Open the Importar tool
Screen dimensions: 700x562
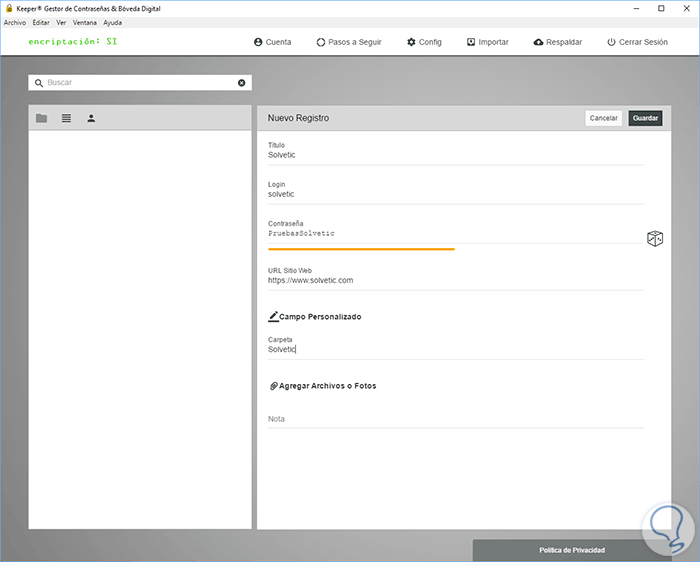point(488,42)
